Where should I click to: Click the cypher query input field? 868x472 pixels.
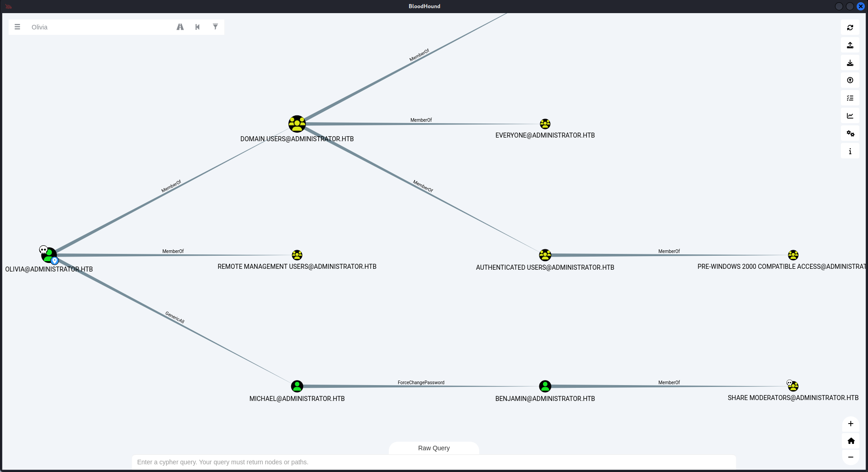(x=434, y=462)
